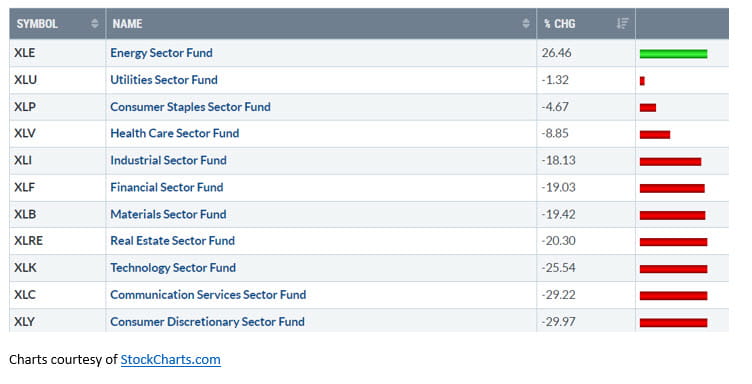Sort table by SYMBOL column arrows

pos(94,23)
